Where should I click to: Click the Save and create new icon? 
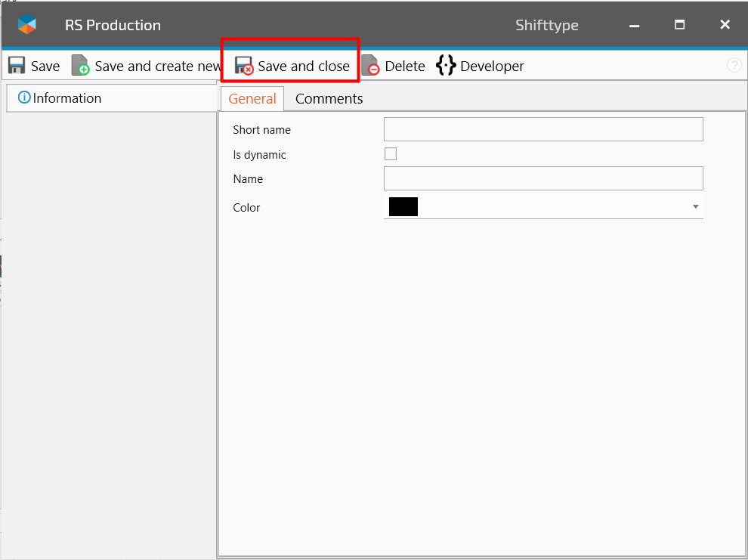(x=80, y=66)
